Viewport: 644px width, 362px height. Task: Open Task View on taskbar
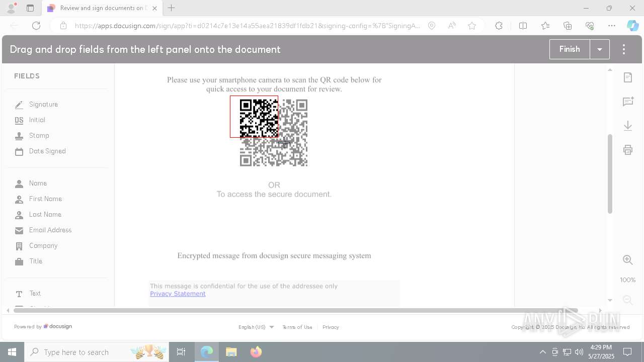[x=181, y=352]
